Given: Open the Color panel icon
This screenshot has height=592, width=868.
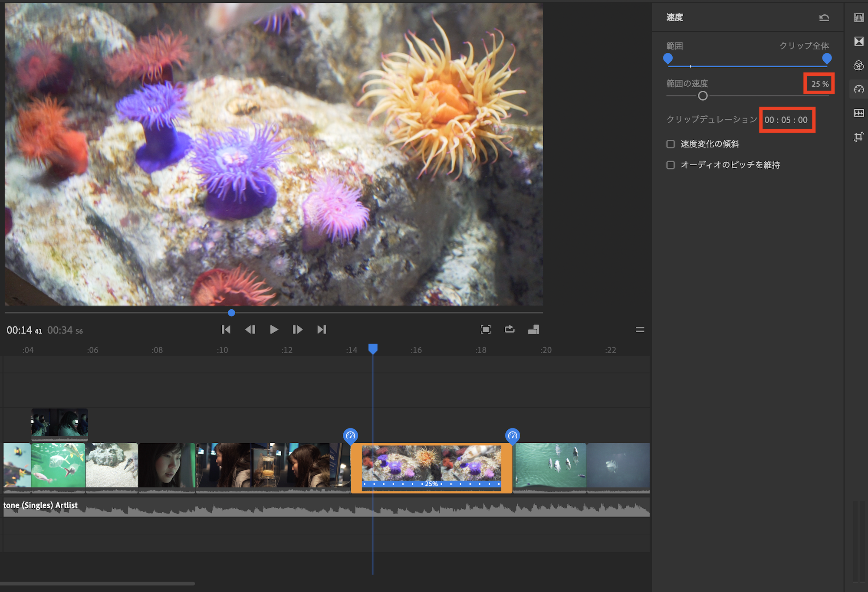Looking at the screenshot, I should pos(858,65).
